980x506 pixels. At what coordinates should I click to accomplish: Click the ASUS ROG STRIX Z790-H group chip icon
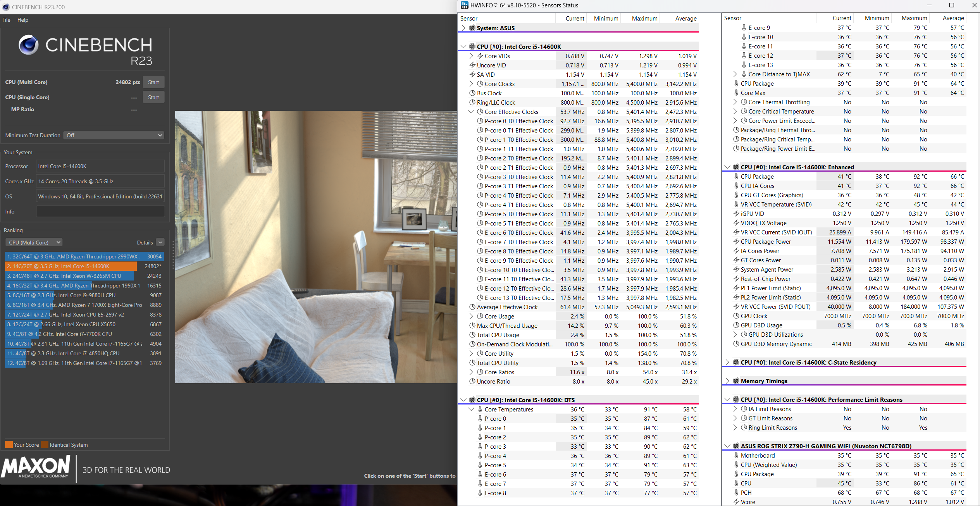coord(736,446)
